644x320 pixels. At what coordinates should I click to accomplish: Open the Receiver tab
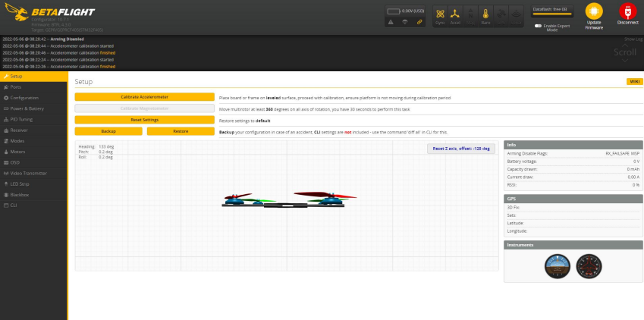pos(33,130)
